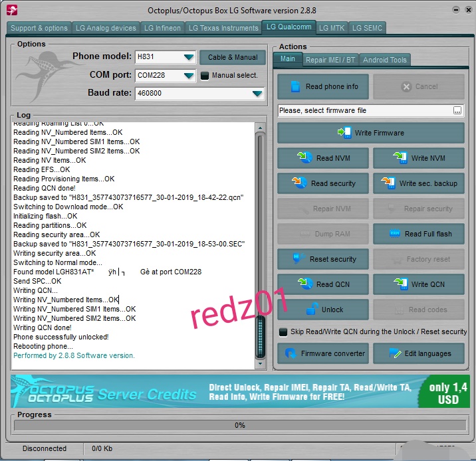Enable Skip Read/Write QCN during Unlock checkbox
Image resolution: width=476 pixels, height=461 pixels.
(x=283, y=332)
